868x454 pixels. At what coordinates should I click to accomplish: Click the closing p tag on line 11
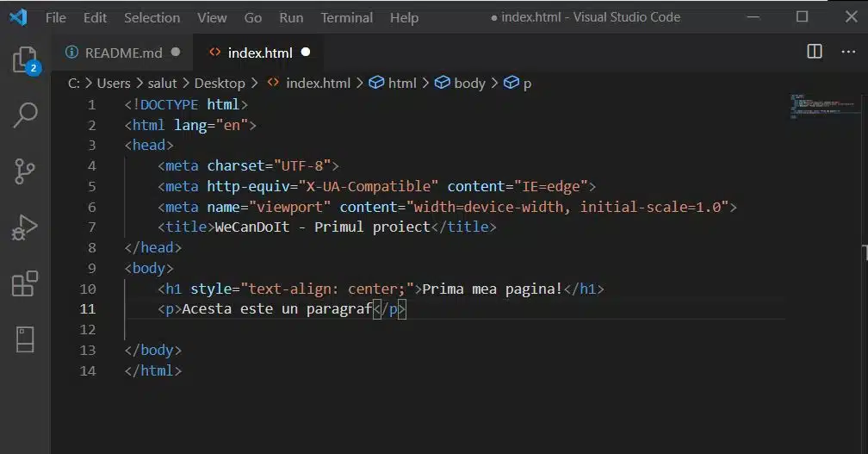pos(390,309)
